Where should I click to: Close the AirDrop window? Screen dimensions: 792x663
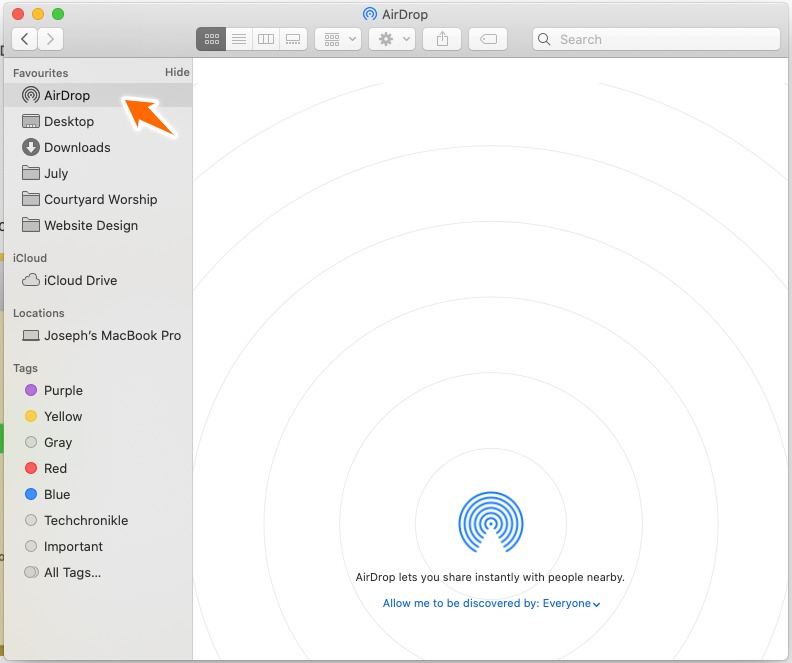point(18,14)
